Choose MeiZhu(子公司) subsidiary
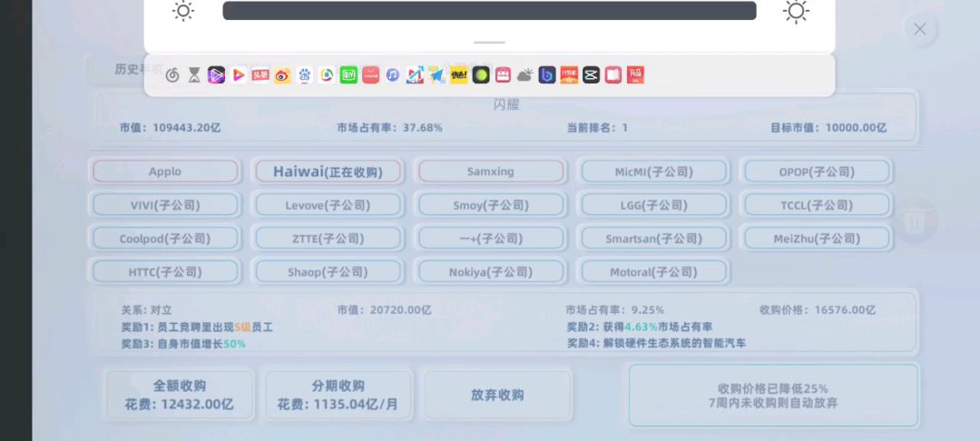 (x=817, y=239)
